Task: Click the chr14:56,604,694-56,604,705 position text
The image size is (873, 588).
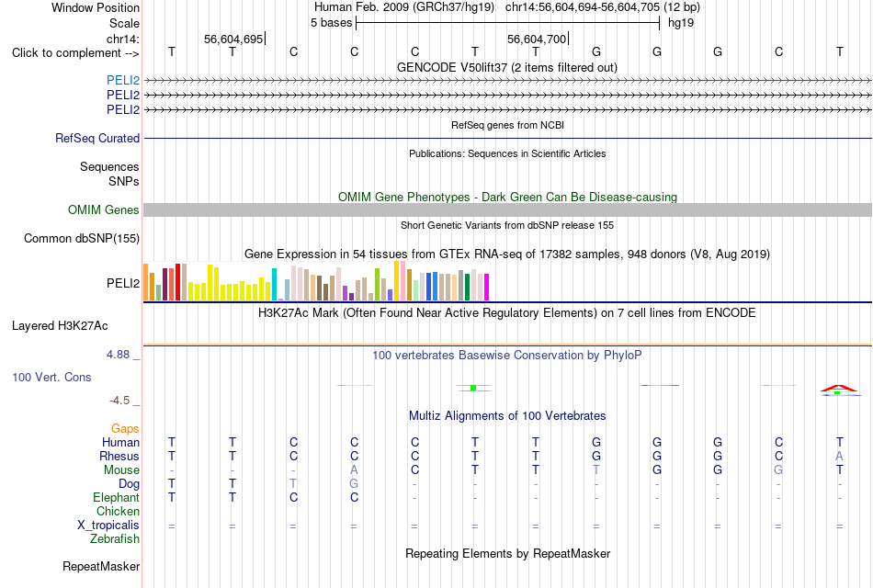Action: (x=583, y=7)
